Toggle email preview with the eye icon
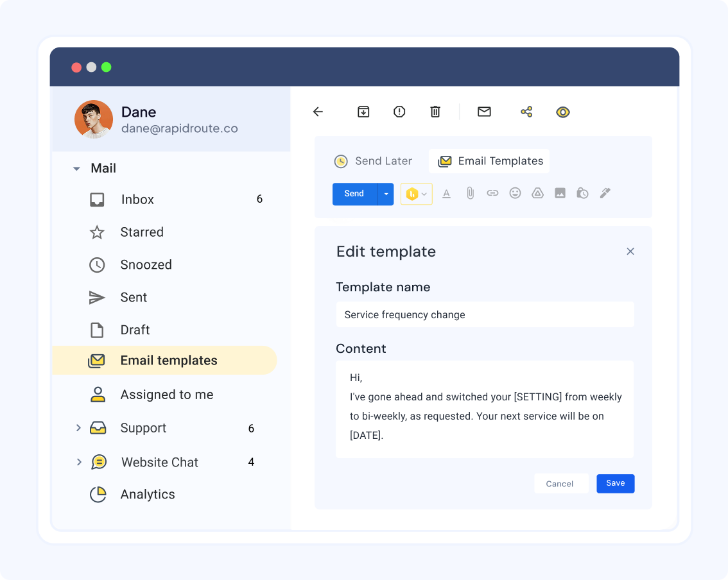The image size is (728, 580). [x=562, y=111]
